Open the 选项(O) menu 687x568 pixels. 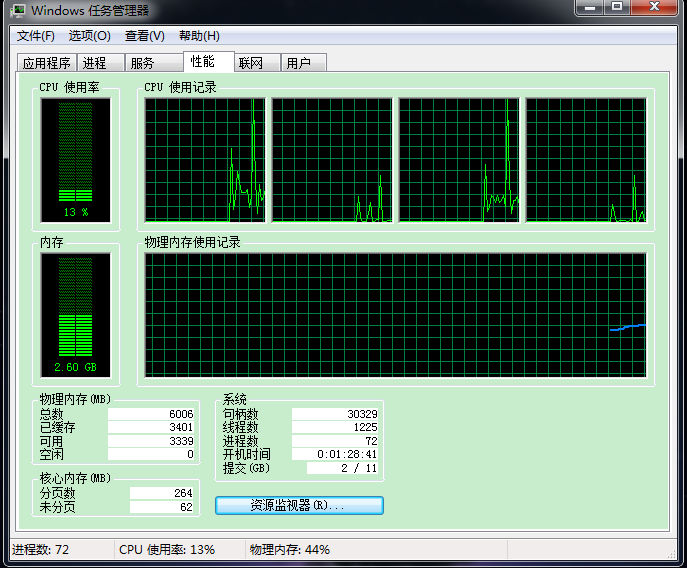tap(89, 36)
